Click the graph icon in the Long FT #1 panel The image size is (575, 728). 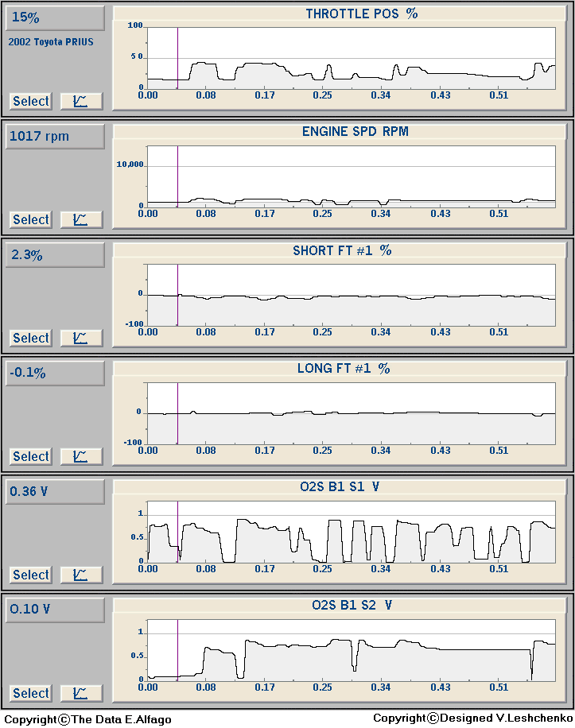pyautogui.click(x=81, y=456)
